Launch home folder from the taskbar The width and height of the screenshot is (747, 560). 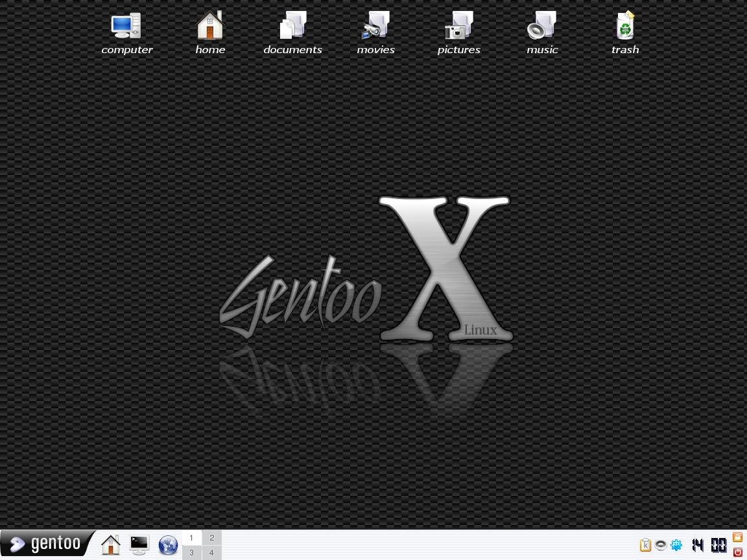[x=110, y=544]
